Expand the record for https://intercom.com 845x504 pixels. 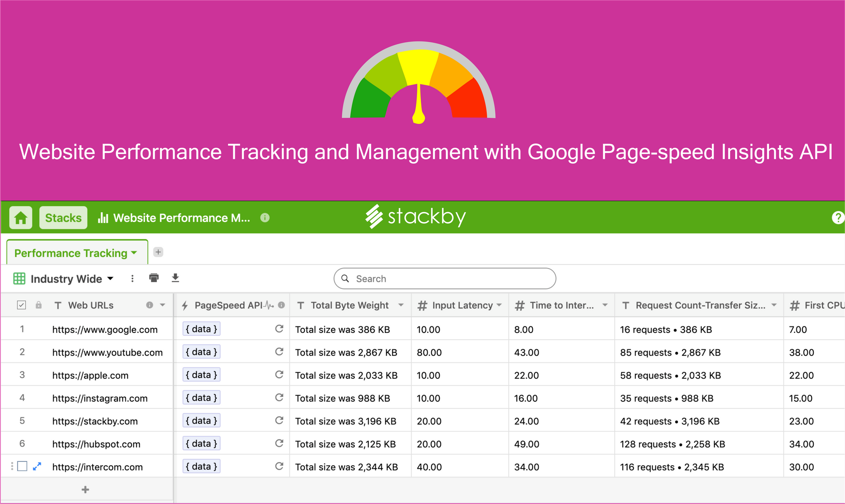point(37,466)
